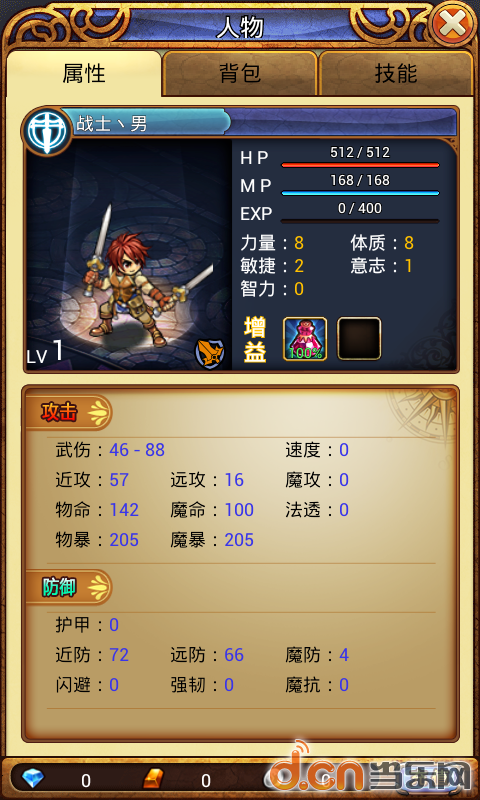Select the empty buff slot

[x=359, y=339]
